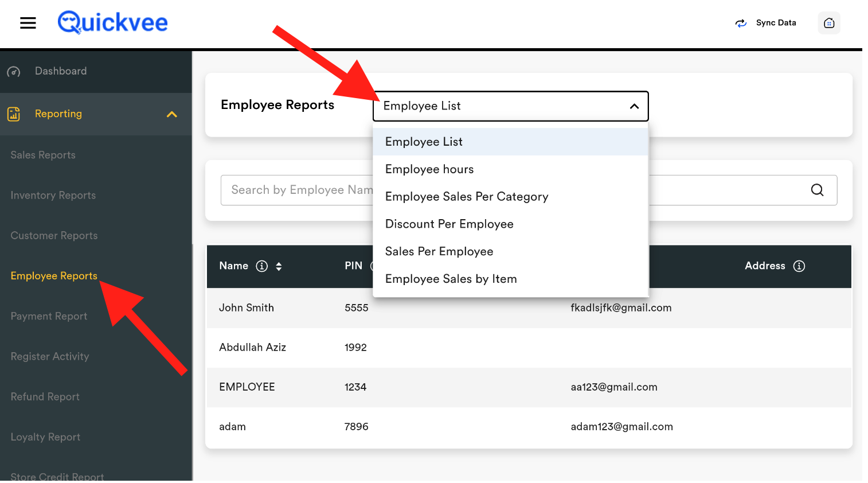Screen dimensions: 868x483
Task: Select Discount Per Employee option
Action: [x=449, y=224]
